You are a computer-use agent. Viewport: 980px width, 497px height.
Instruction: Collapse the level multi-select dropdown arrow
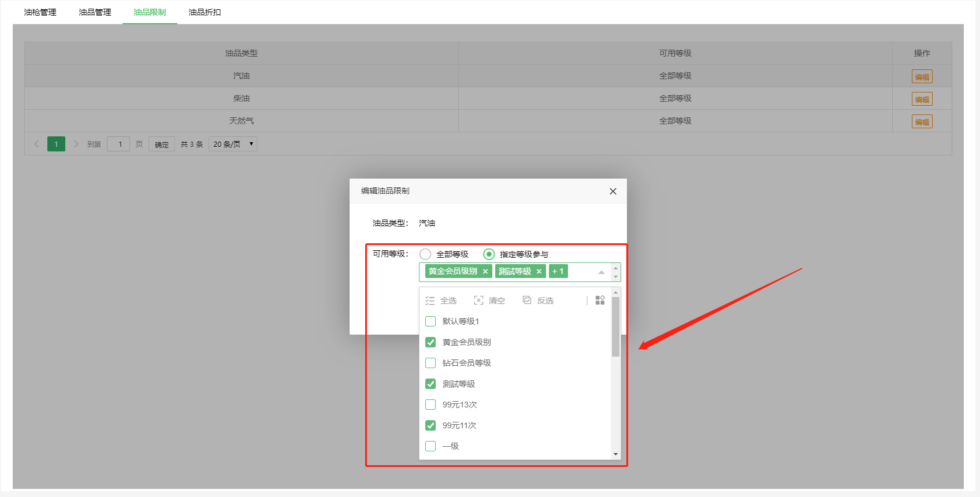point(602,272)
